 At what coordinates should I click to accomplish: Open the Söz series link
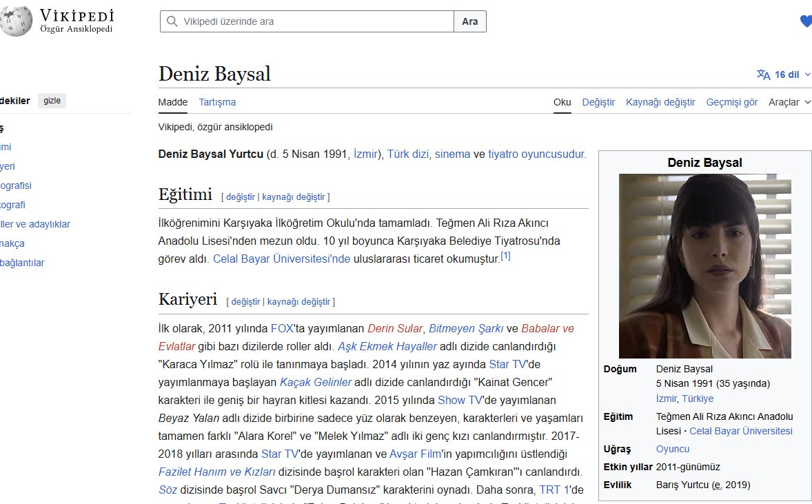[x=168, y=490]
